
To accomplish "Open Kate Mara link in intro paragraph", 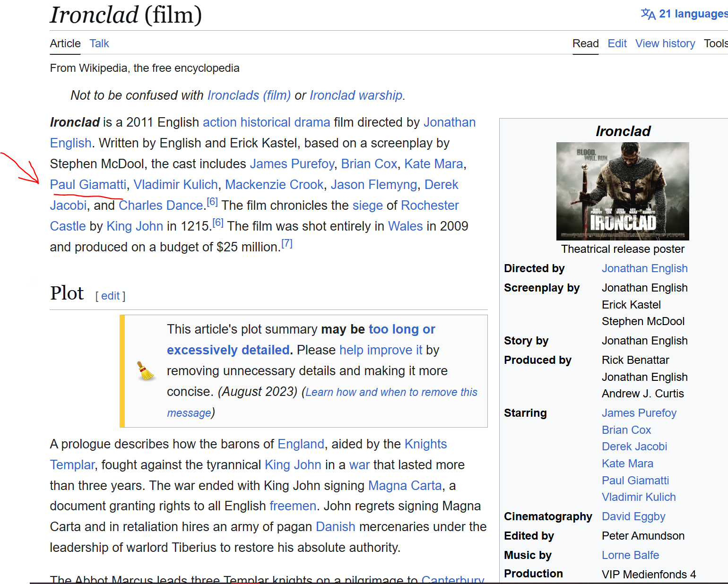I will tap(433, 164).
